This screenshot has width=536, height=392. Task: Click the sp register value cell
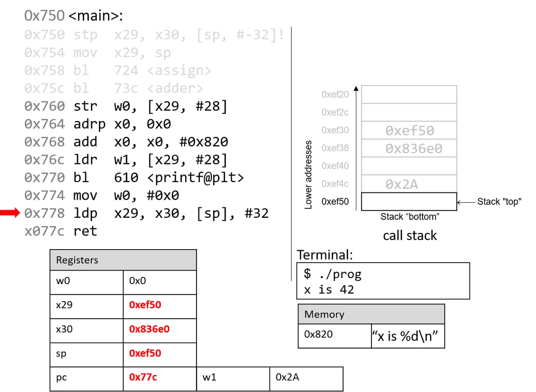[x=160, y=353]
